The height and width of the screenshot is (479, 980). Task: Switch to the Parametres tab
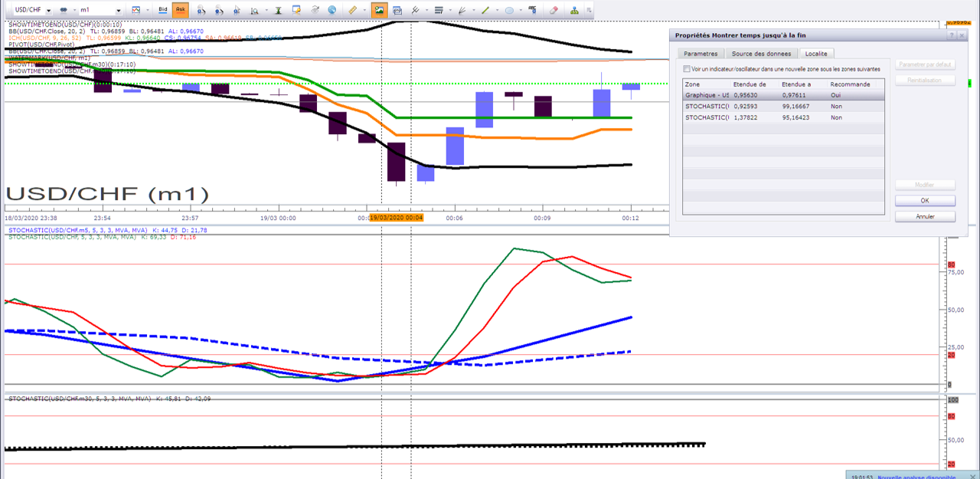701,54
